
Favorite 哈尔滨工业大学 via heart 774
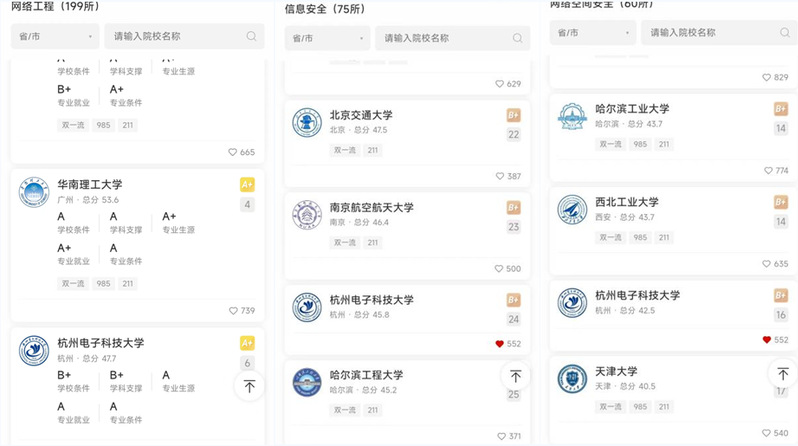768,171
